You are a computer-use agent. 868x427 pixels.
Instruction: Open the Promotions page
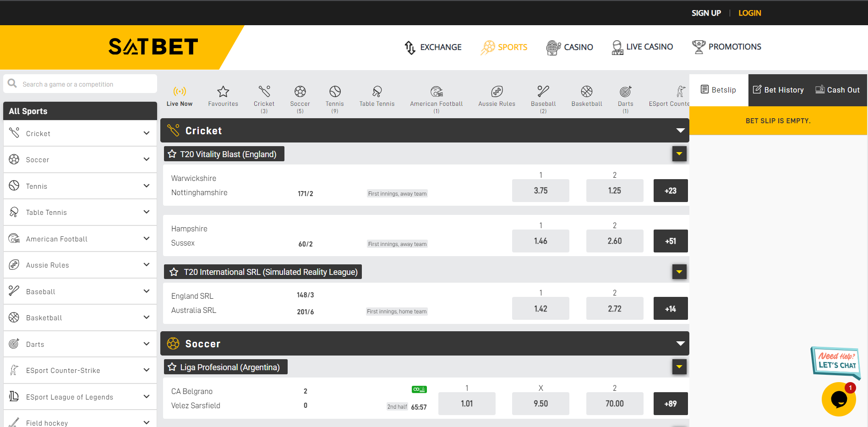(726, 47)
